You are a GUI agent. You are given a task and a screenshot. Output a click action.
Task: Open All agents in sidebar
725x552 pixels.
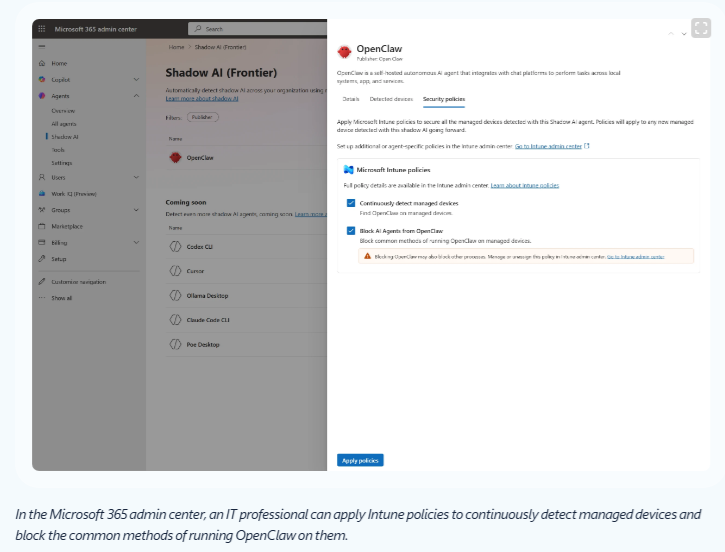(64, 124)
